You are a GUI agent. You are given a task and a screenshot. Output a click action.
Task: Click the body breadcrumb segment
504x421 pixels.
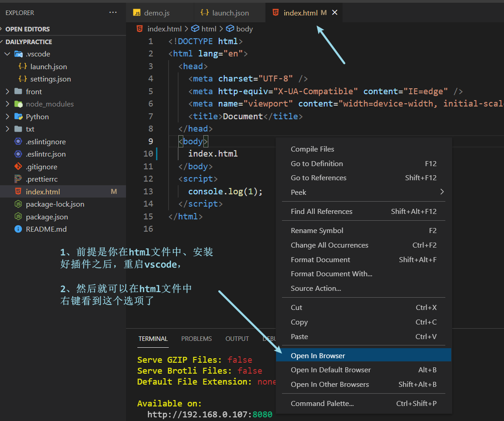(x=245, y=29)
